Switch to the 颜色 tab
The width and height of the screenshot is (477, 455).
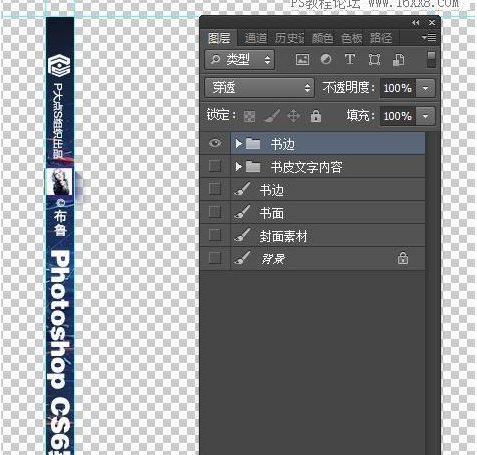tap(322, 38)
